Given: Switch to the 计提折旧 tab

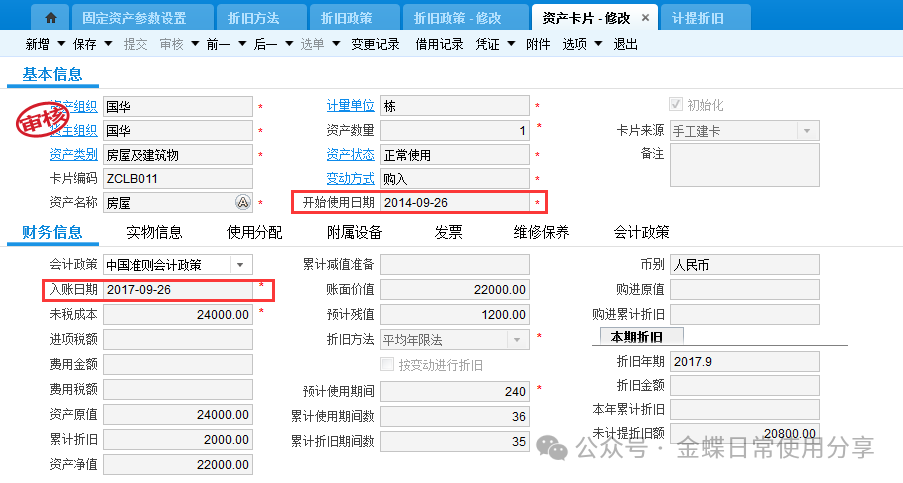Looking at the screenshot, I should 698,18.
